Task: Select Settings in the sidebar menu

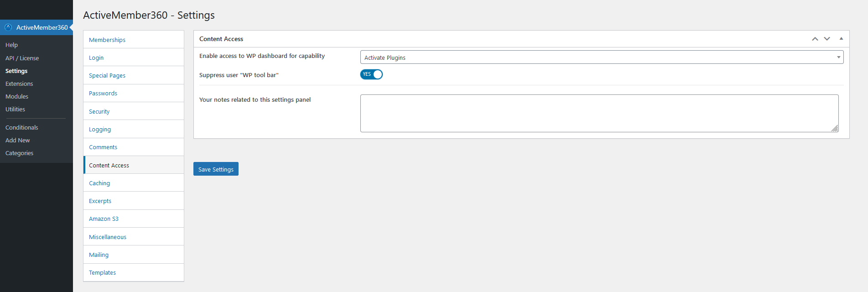Action: pos(36,71)
